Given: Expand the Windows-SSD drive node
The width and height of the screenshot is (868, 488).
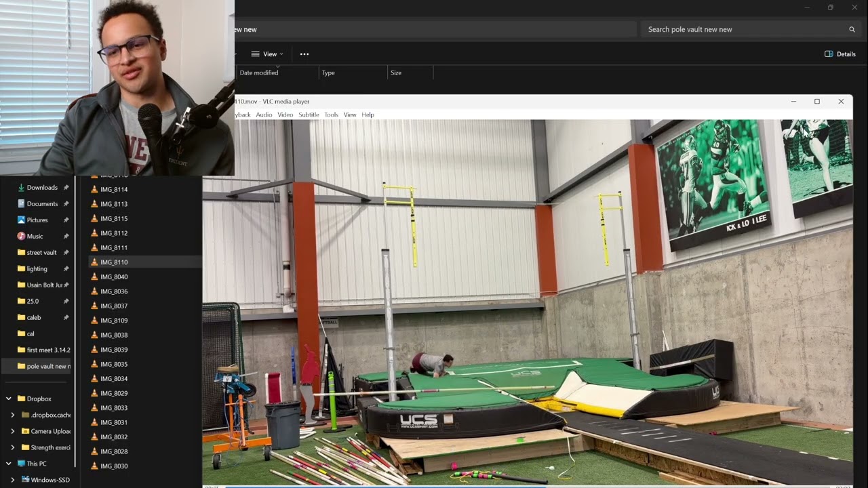Looking at the screenshot, I should [x=12, y=480].
